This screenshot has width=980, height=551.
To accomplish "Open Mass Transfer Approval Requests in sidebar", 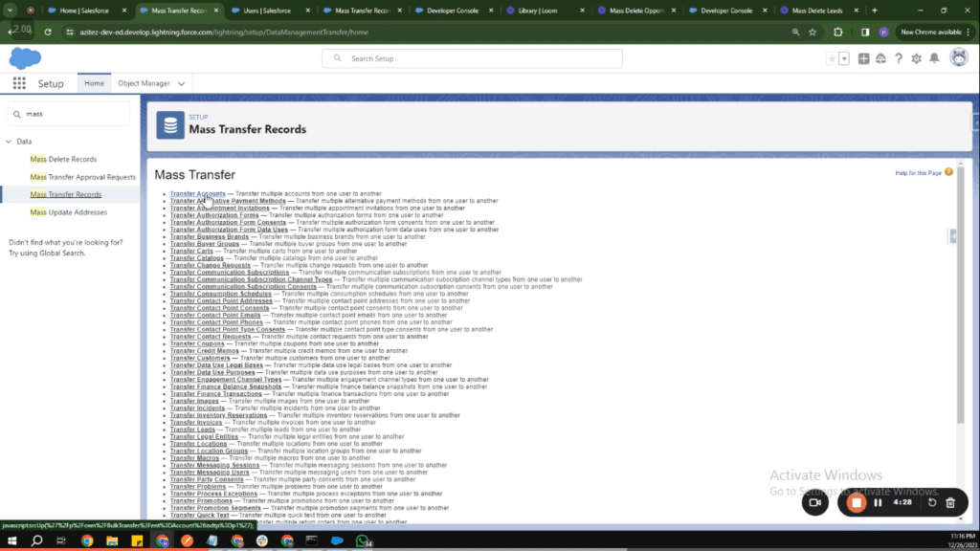I will [x=82, y=177].
